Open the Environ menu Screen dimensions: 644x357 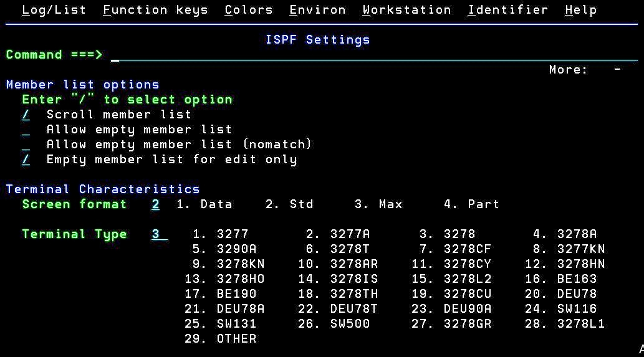pos(317,10)
